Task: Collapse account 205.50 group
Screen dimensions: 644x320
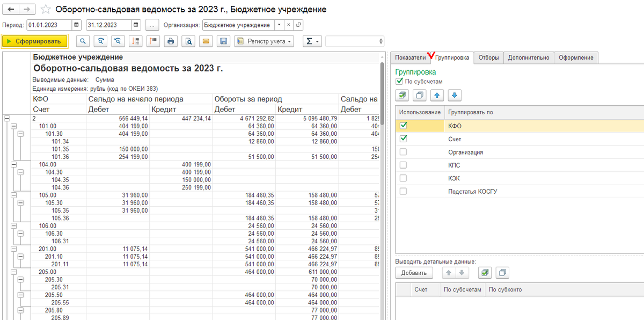Action: (20, 295)
